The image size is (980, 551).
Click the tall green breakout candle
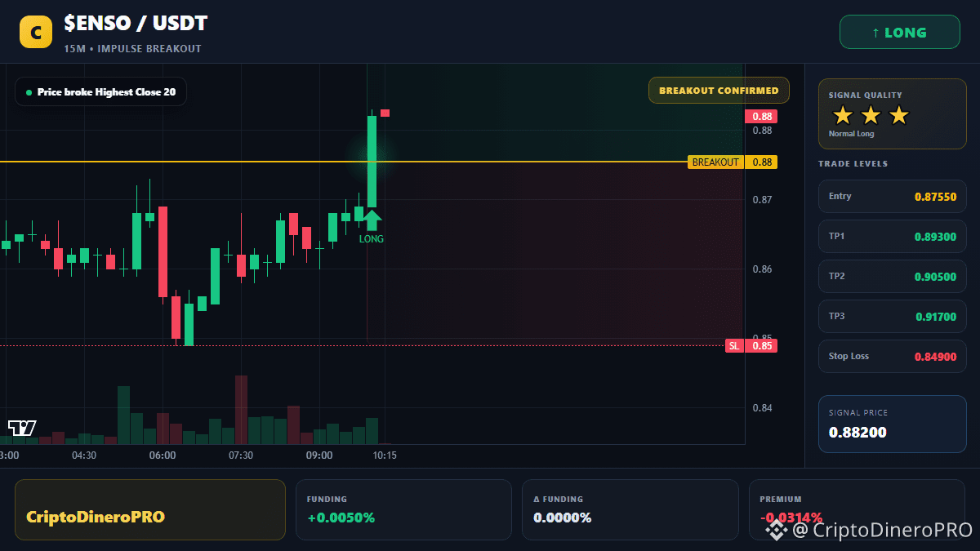372,161
